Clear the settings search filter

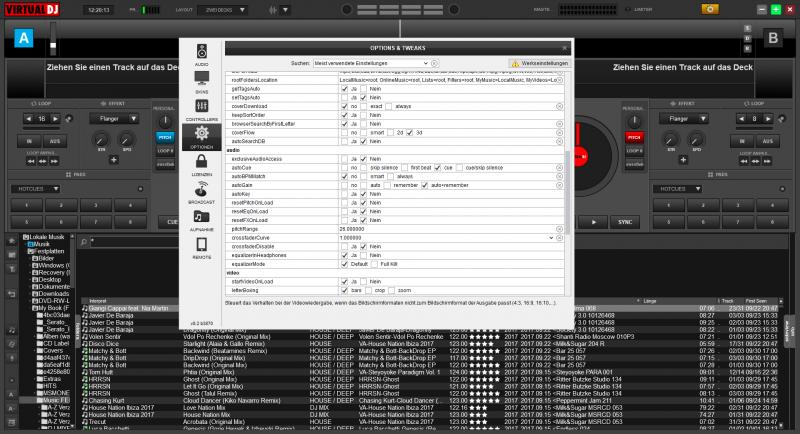(434, 63)
